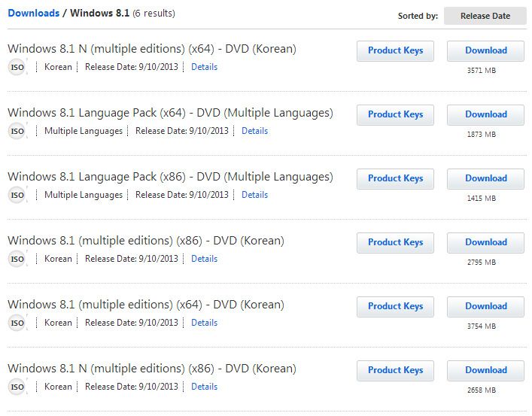Download Windows 8.1 Language Pack x86

tap(485, 178)
